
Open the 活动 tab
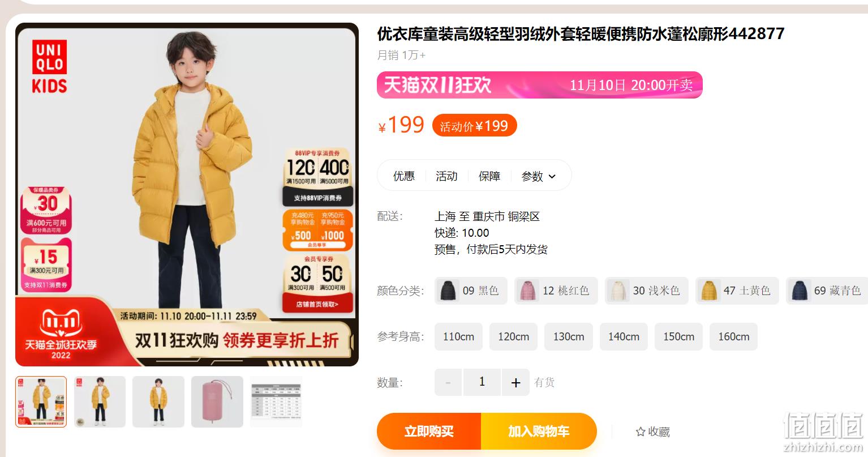click(x=446, y=176)
